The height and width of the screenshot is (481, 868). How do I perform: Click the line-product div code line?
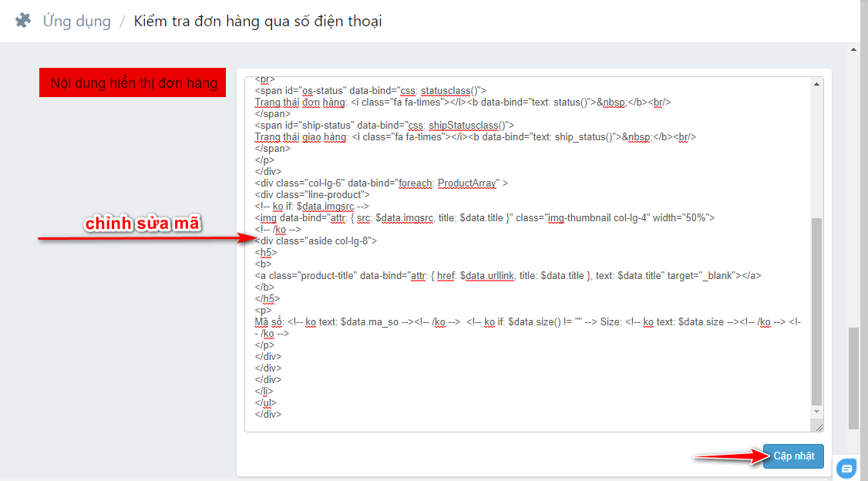(x=307, y=194)
